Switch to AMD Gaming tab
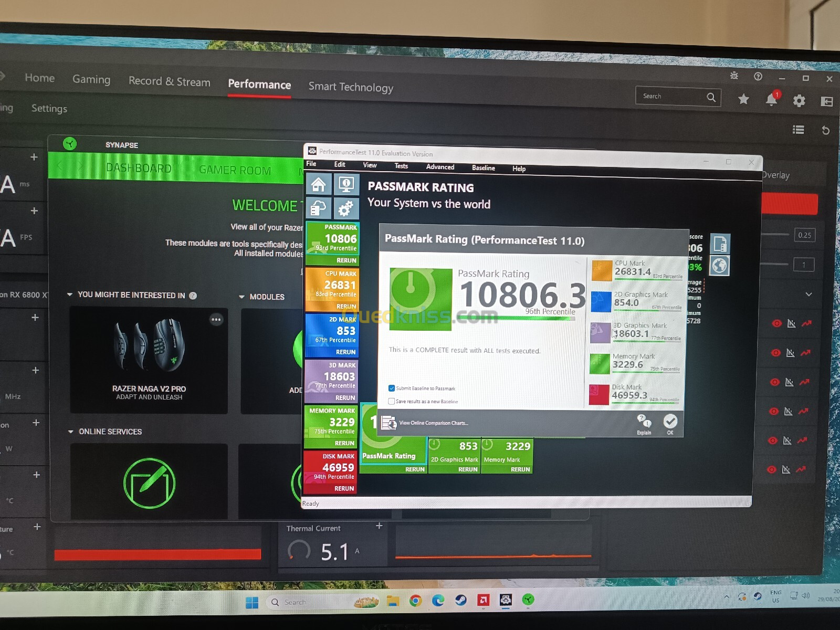 pos(91,79)
